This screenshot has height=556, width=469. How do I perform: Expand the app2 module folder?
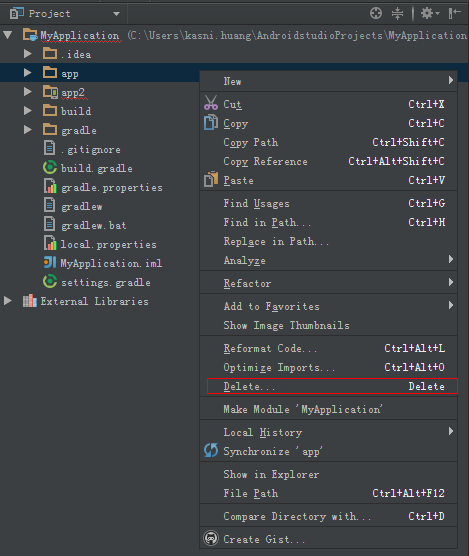coord(27,92)
